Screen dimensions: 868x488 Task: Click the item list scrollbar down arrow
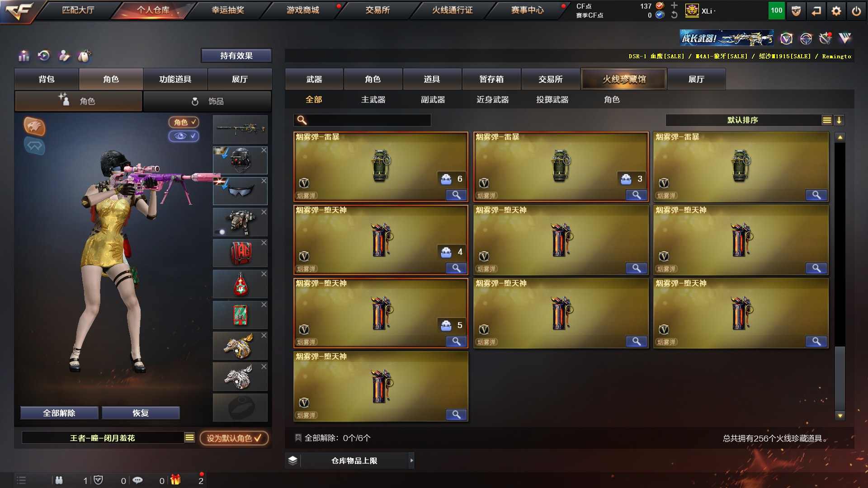pyautogui.click(x=840, y=416)
